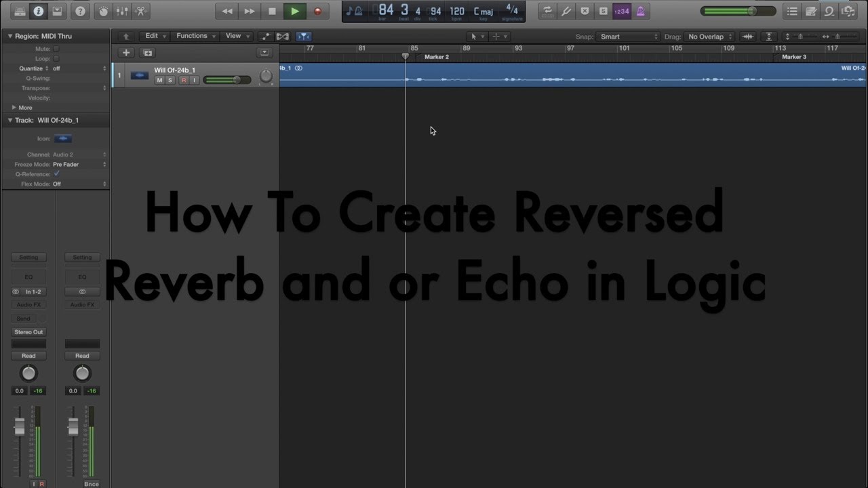Open the Global Tracks dropdown button
Screen dimensions: 868x488
pyautogui.click(x=264, y=52)
